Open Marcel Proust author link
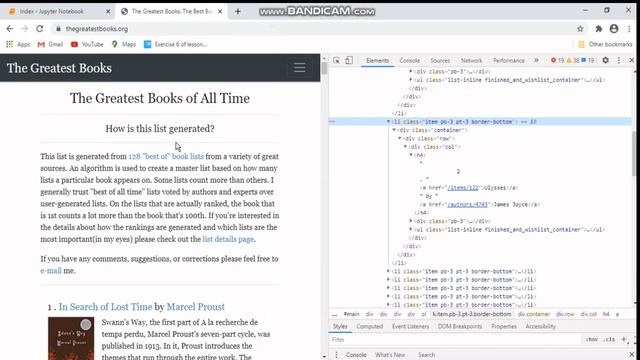 click(x=196, y=307)
